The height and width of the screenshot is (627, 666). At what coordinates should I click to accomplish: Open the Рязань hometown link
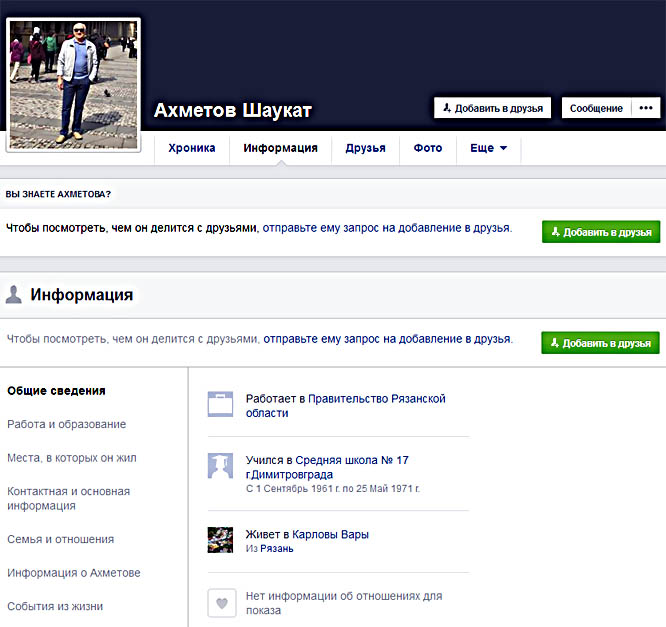click(x=277, y=549)
